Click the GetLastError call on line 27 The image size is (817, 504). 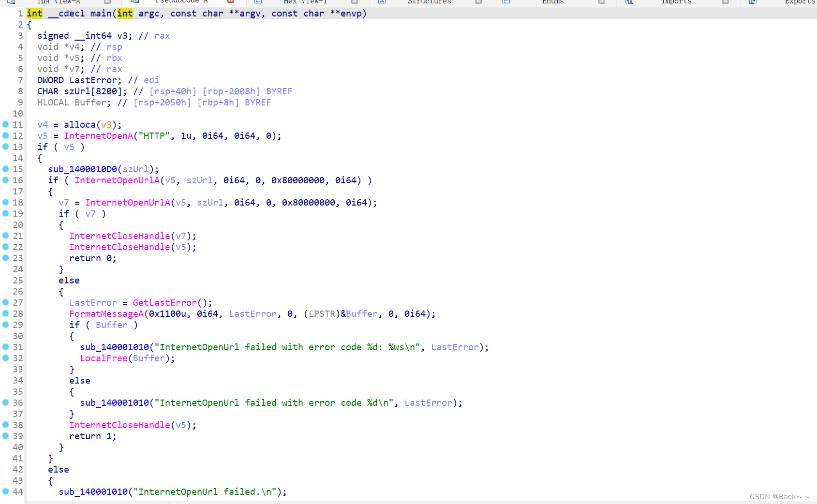(165, 303)
